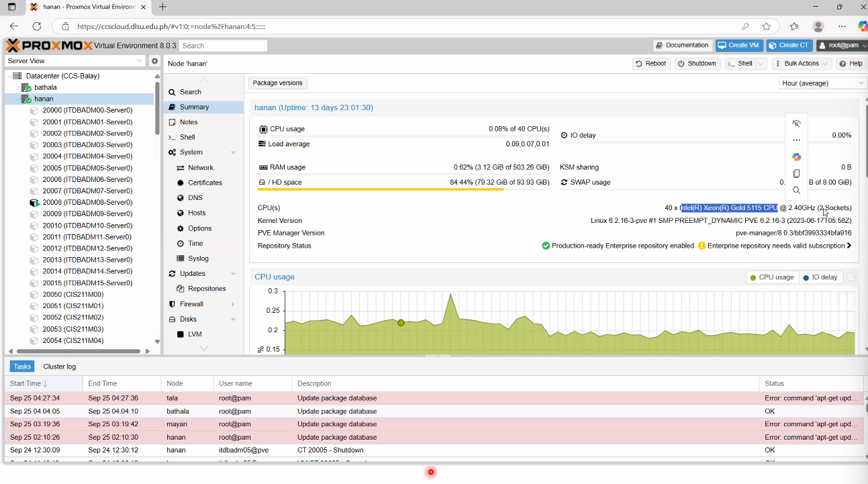
Task: Open container 20008 (ITDBADM08-Server0)
Action: [87, 202]
